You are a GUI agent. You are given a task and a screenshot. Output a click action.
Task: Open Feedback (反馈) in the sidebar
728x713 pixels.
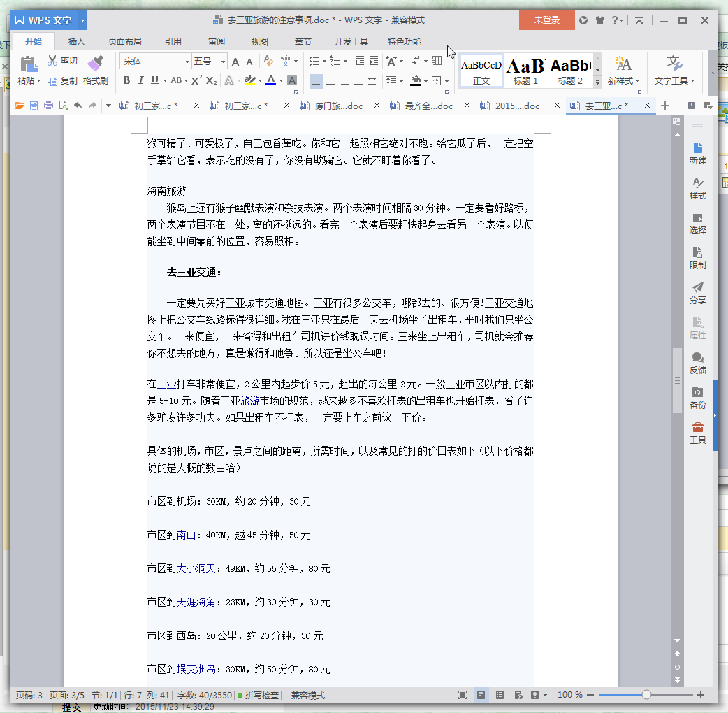(x=697, y=363)
